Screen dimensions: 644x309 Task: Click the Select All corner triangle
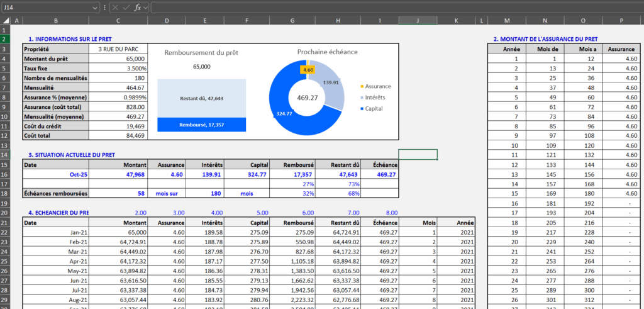pyautogui.click(x=6, y=21)
